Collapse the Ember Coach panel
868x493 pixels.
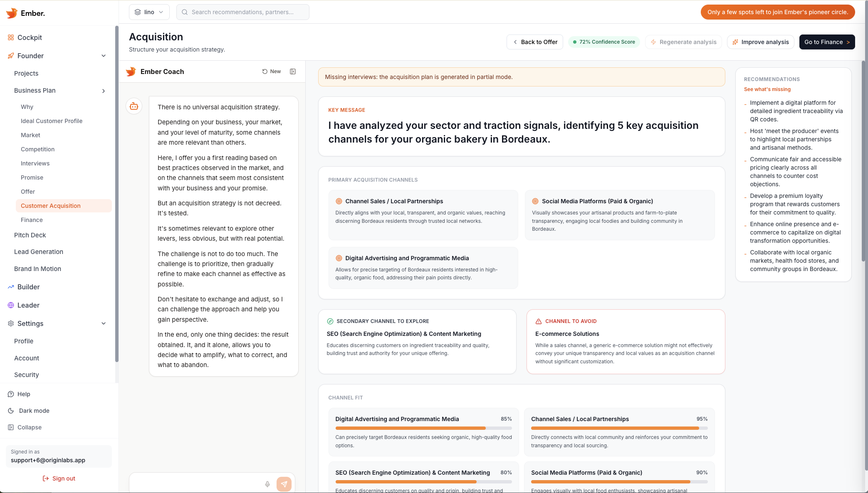293,71
